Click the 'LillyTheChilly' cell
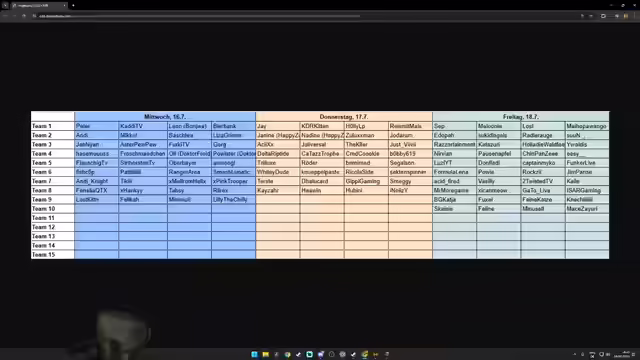The image size is (640, 360). (x=233, y=200)
